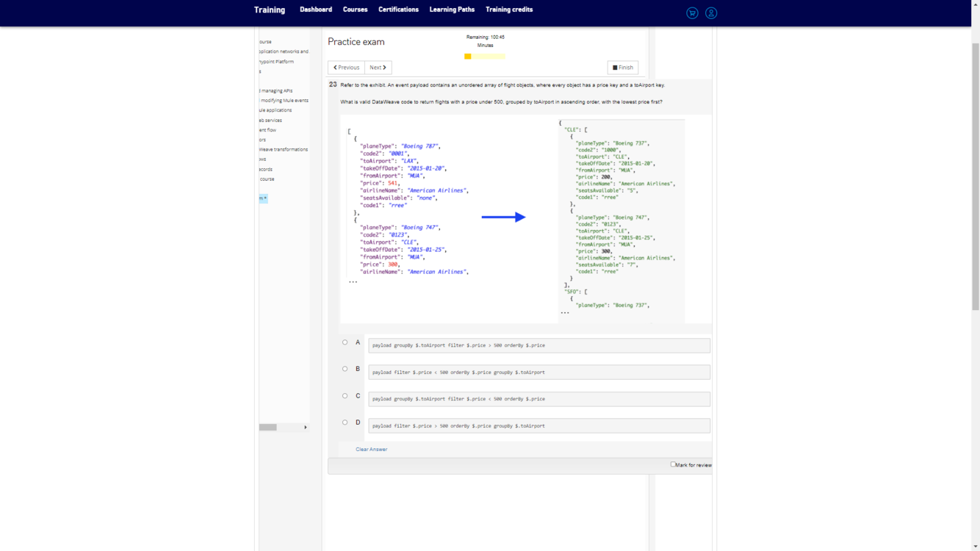Open the user profile icon
Screen dimensions: 980x551
(x=711, y=13)
